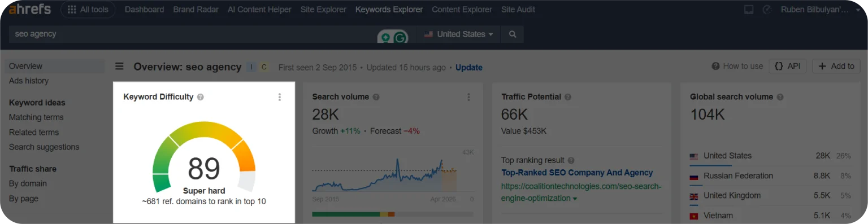Click the Update link

(469, 67)
